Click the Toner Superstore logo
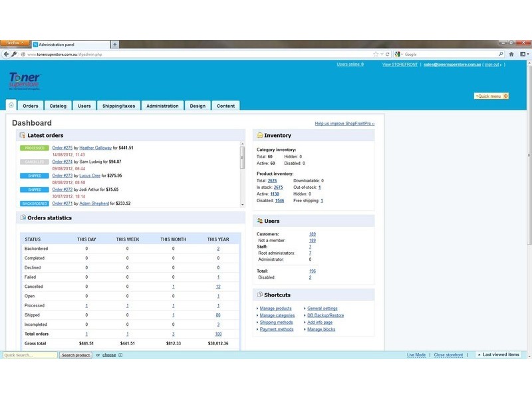 pyautogui.click(x=25, y=80)
